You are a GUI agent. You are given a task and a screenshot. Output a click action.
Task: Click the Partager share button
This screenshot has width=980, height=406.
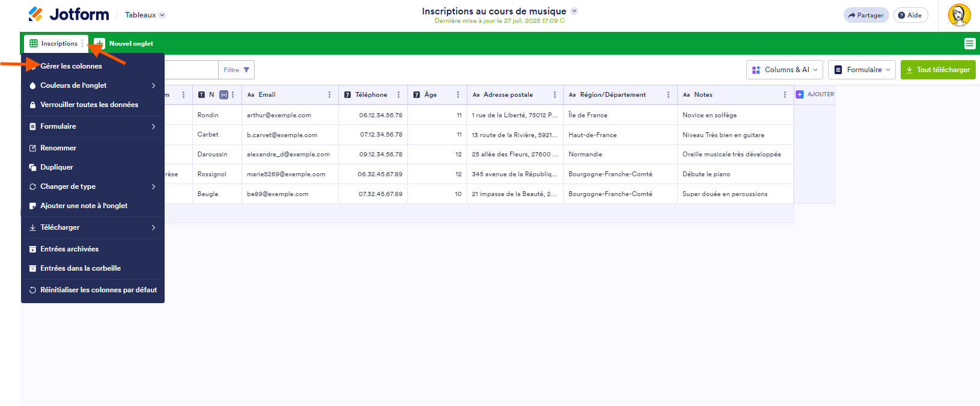tap(866, 15)
